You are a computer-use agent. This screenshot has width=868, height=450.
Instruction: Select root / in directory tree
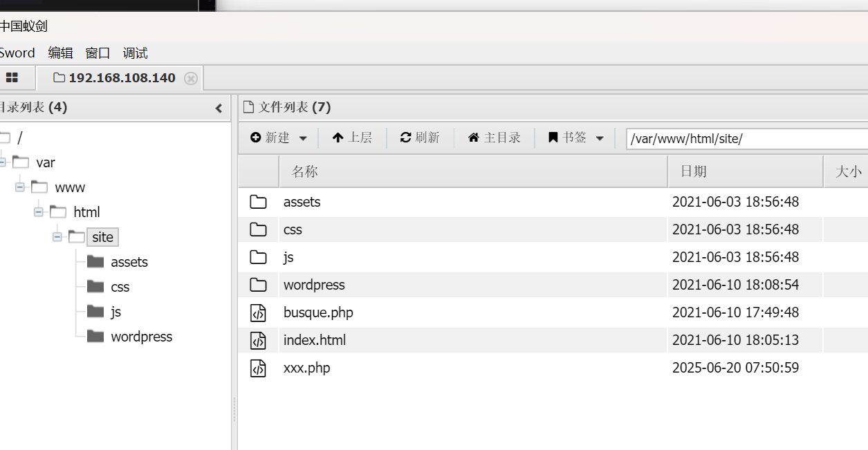tap(20, 138)
